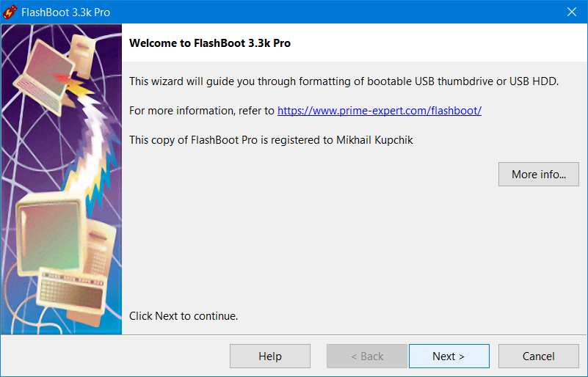The image size is (588, 377).
Task: Click the More info... button
Action: pyautogui.click(x=539, y=175)
